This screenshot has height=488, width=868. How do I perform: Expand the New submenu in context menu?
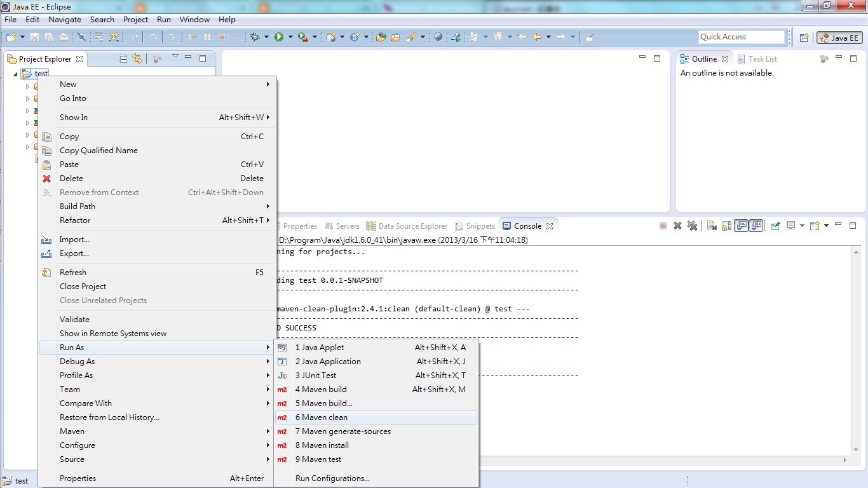coord(158,85)
